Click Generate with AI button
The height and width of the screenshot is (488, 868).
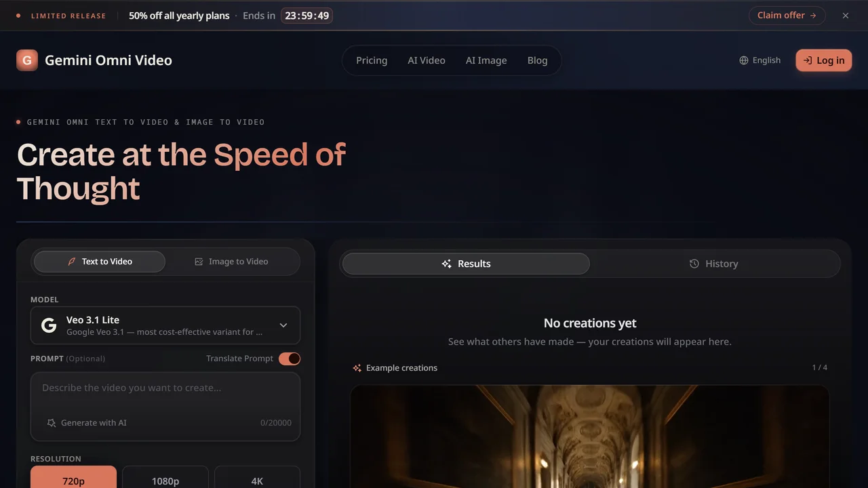click(x=87, y=423)
